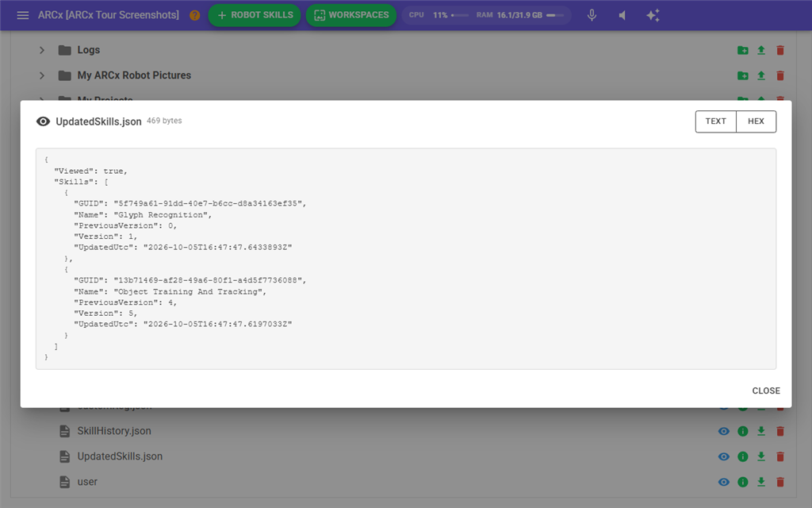This screenshot has width=812, height=508.
Task: Add new Robot Skills
Action: coord(255,15)
